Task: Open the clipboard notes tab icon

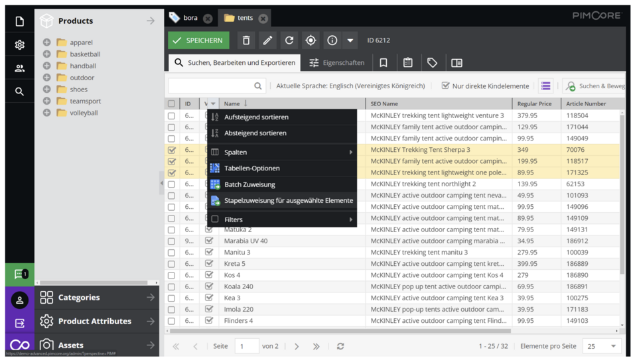Action: 408,62
